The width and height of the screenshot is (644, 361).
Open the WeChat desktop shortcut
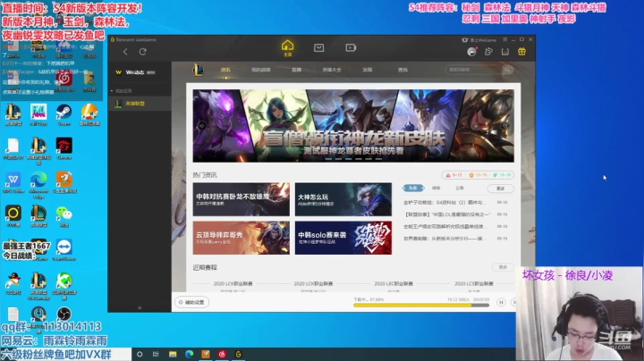pyautogui.click(x=64, y=216)
